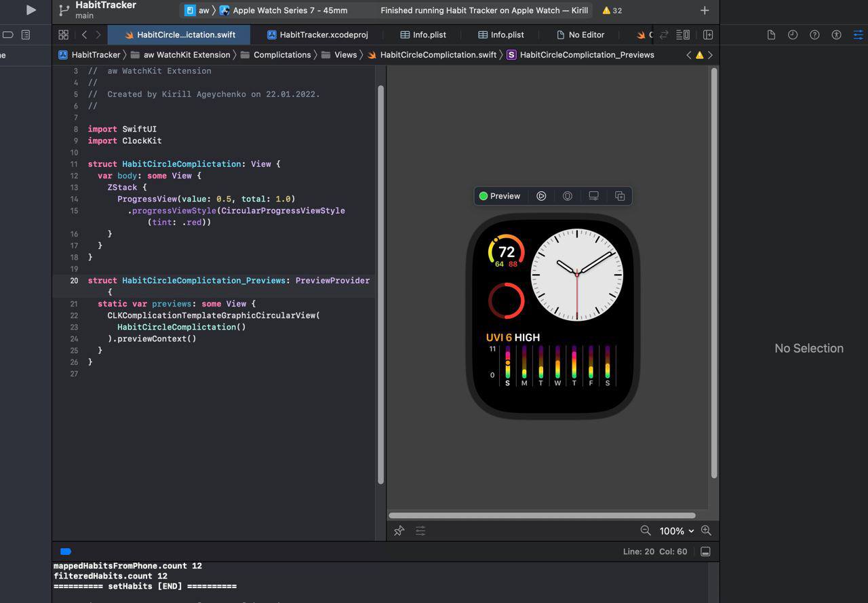Go forward to next file in editor

click(x=98, y=35)
